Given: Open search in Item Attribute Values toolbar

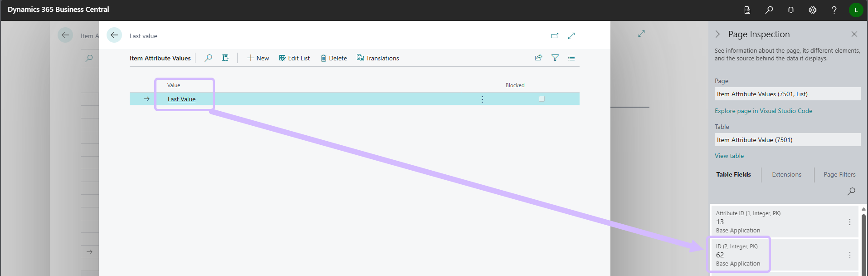Looking at the screenshot, I should pos(209,58).
